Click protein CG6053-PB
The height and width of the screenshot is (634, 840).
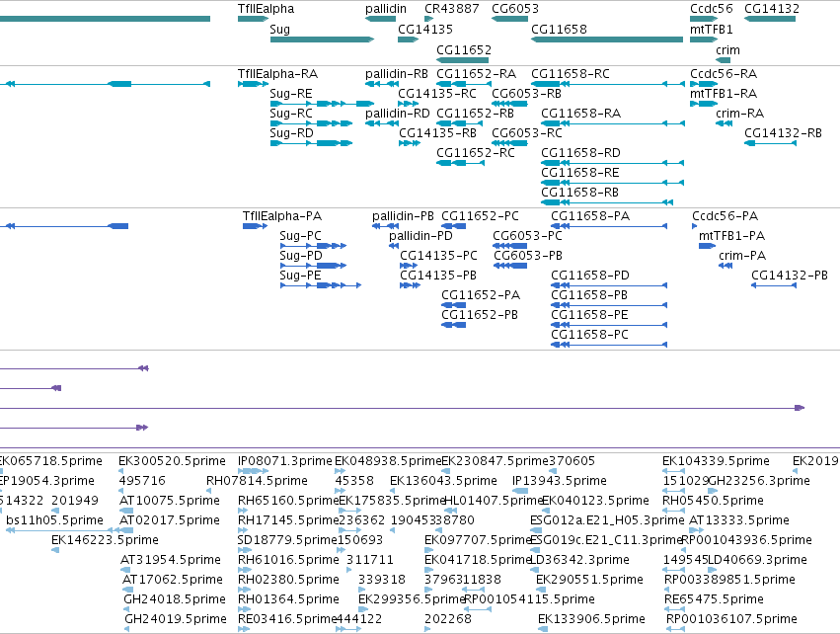[528, 256]
